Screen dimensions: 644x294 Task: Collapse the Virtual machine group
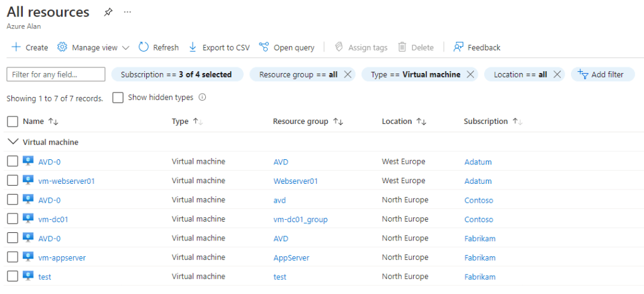tap(12, 142)
